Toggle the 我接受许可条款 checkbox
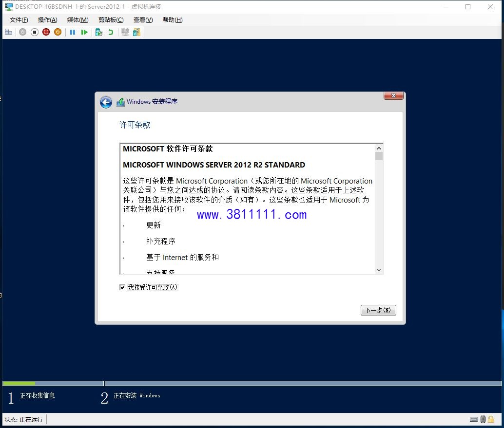This screenshot has width=504, height=428. 122,287
